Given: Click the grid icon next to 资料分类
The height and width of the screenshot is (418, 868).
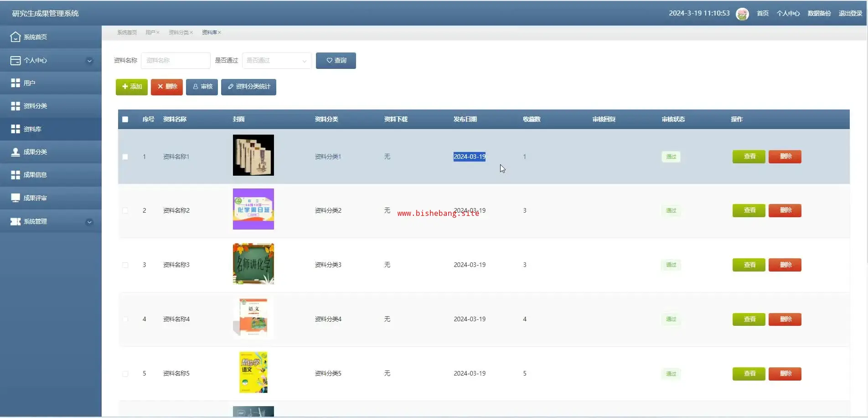Looking at the screenshot, I should coord(15,106).
